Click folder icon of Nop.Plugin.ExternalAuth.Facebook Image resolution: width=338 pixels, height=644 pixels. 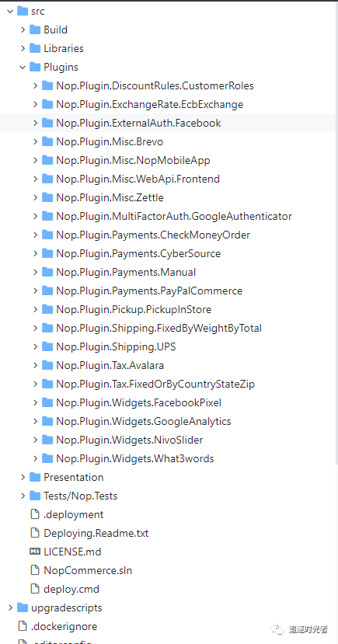click(48, 123)
